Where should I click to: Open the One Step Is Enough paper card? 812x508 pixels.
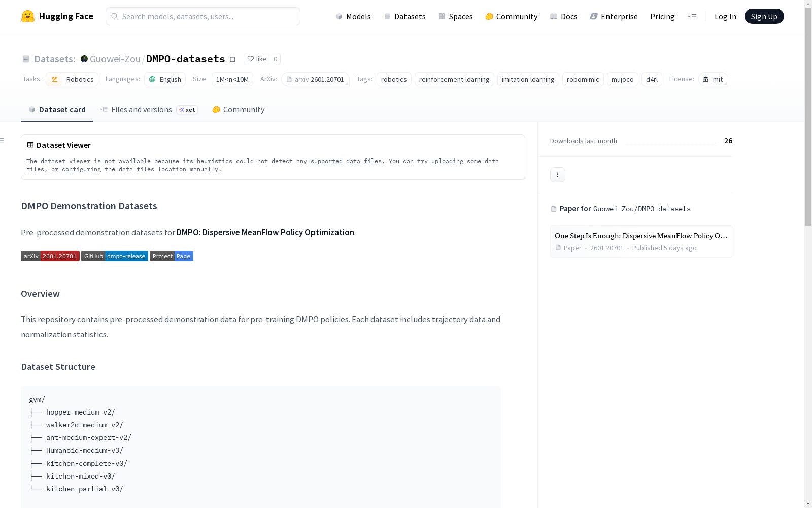(641, 241)
